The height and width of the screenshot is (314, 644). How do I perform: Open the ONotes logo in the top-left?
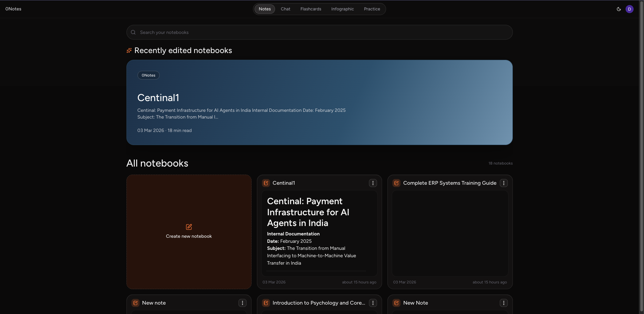point(13,9)
